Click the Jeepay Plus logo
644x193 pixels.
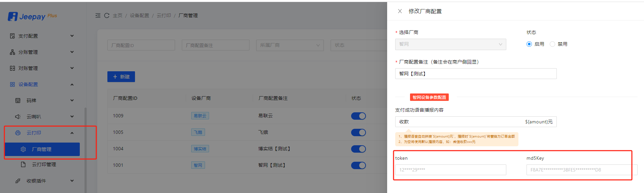coord(32,16)
